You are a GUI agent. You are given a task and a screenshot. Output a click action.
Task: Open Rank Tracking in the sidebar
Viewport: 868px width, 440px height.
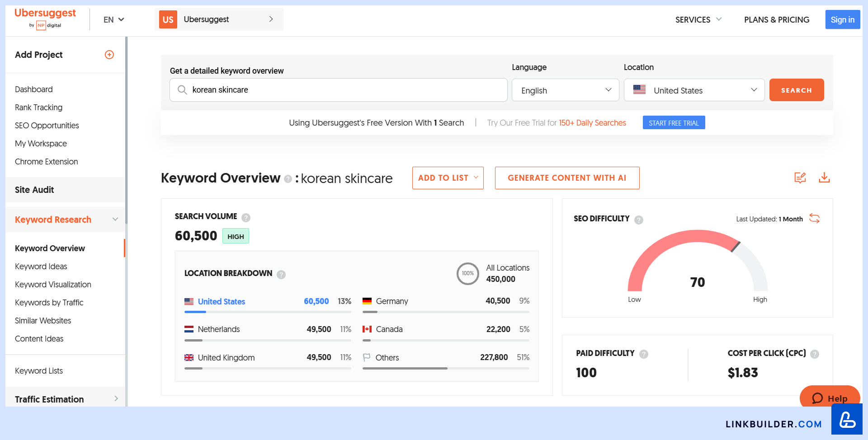point(39,108)
